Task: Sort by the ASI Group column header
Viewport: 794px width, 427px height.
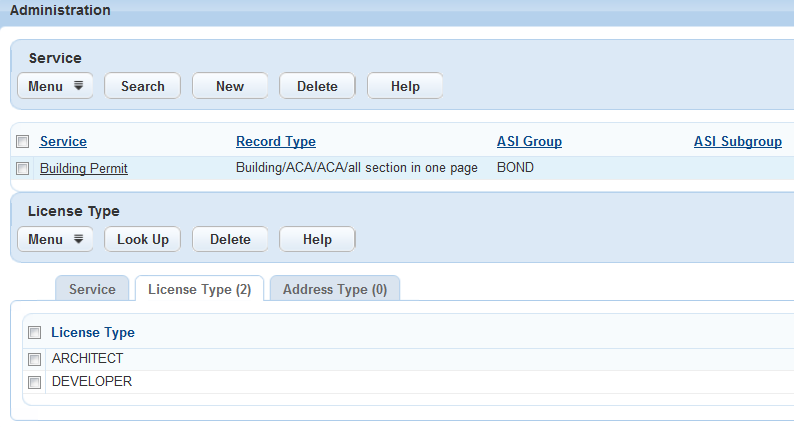Action: coord(529,142)
